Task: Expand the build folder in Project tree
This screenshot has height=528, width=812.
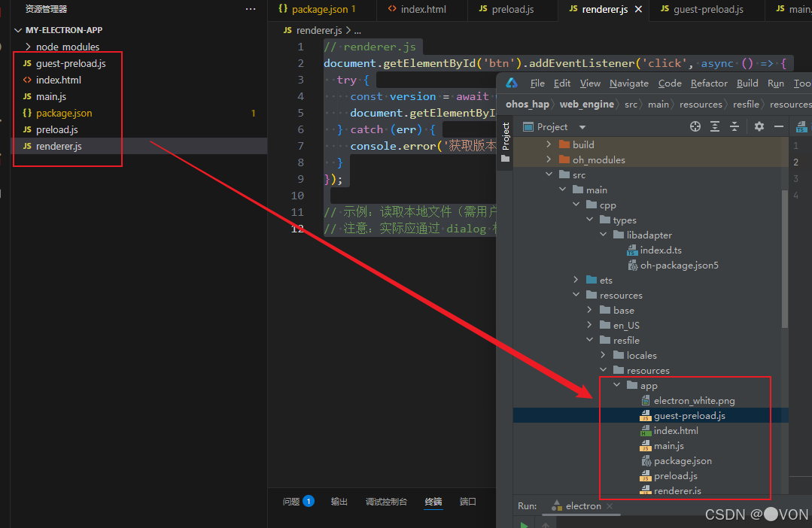Action: tap(549, 144)
